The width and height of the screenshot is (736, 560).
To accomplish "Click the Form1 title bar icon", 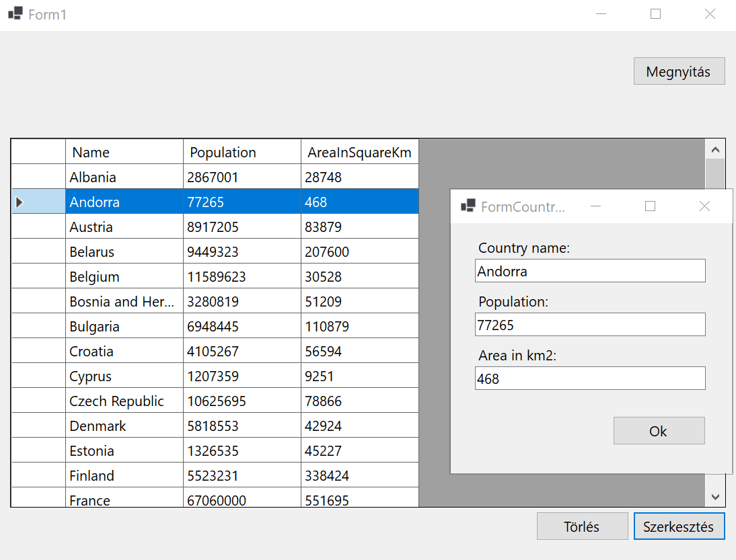I will pyautogui.click(x=15, y=14).
